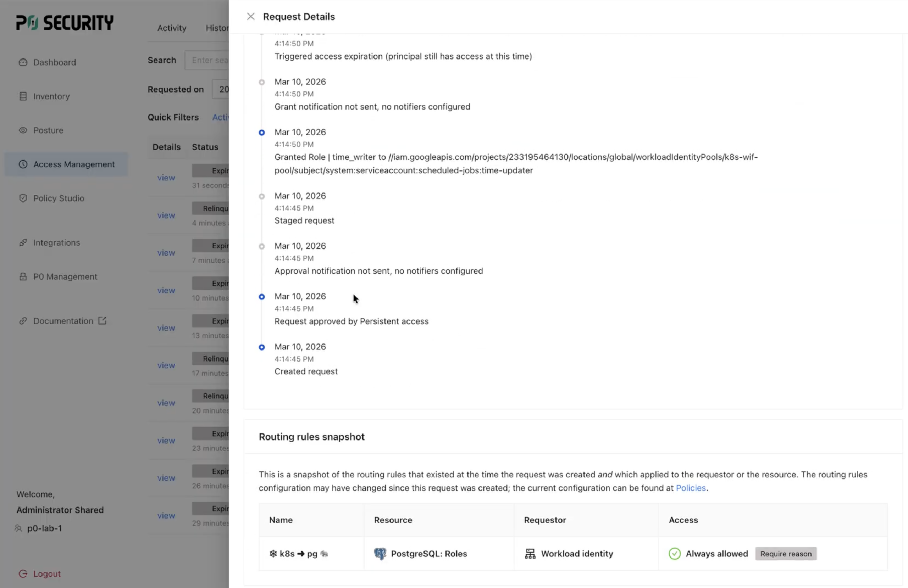Select the Granted Role timeline marker

(262, 133)
